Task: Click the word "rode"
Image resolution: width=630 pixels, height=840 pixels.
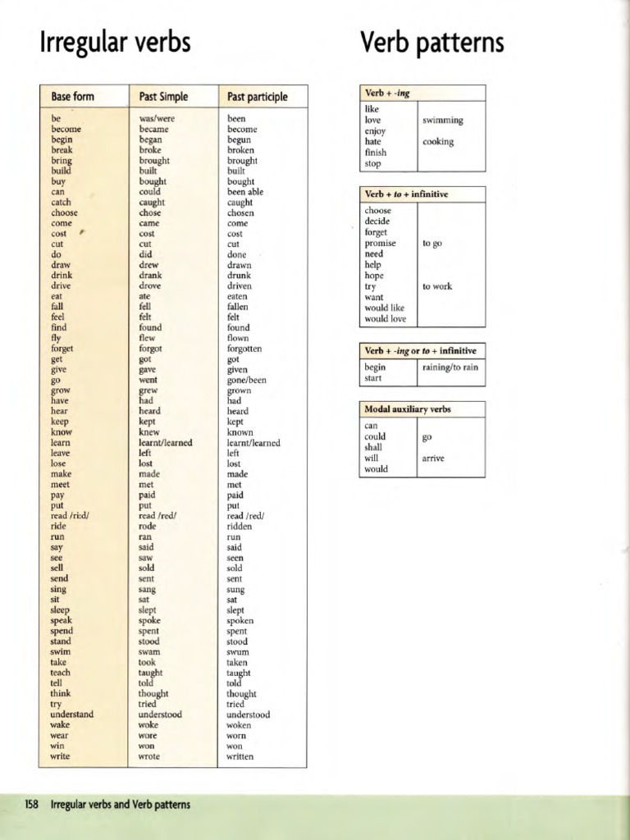Action: tap(148, 526)
